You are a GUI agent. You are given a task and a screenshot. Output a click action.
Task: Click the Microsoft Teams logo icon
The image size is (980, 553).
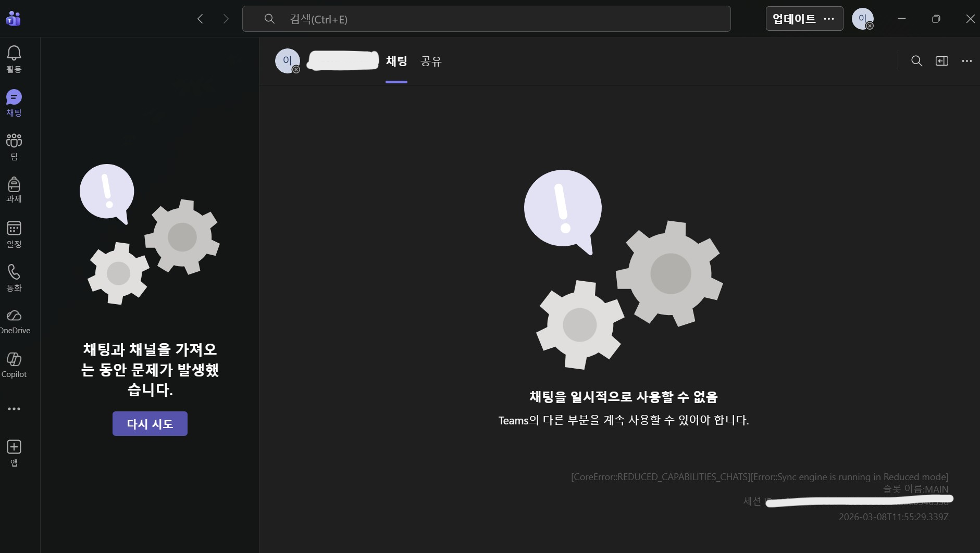[x=14, y=19]
